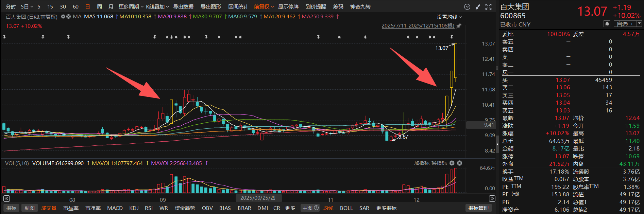Close the volume sub-chart panel
644x214 pixels.
tap(459, 163)
